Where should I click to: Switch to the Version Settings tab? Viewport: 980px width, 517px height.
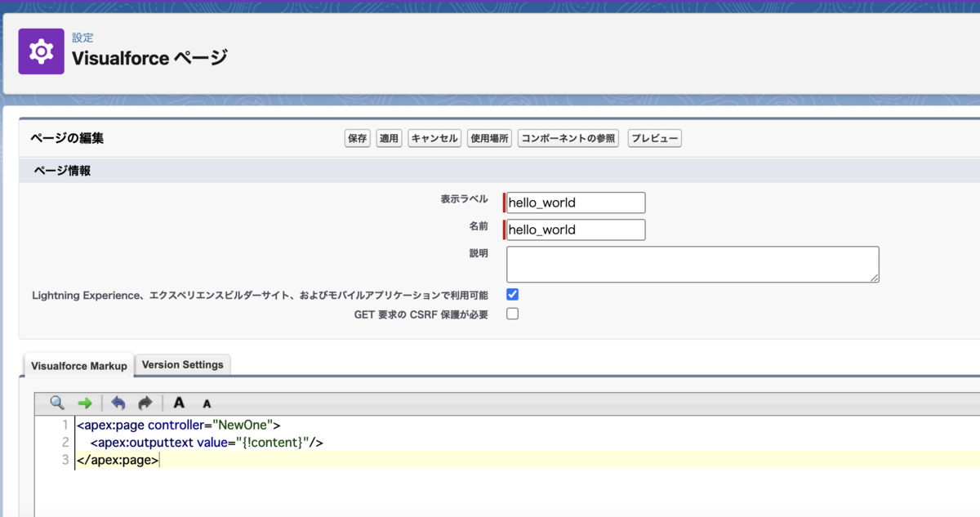pyautogui.click(x=182, y=364)
